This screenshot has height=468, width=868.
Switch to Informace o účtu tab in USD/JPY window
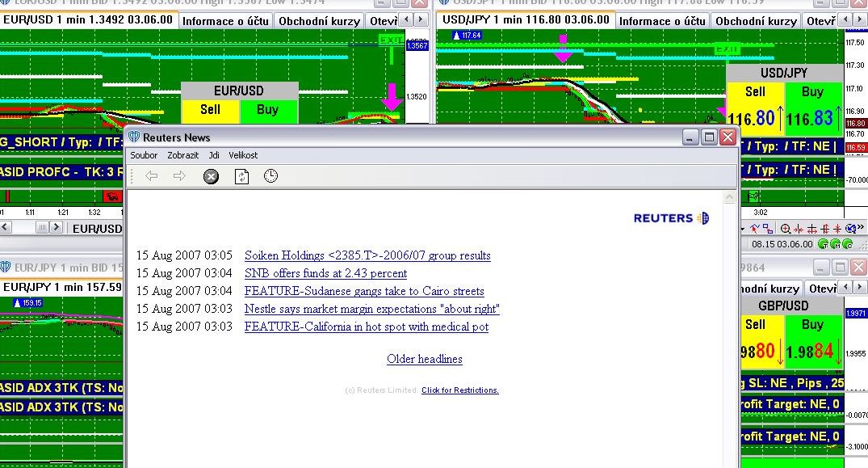[x=662, y=21]
